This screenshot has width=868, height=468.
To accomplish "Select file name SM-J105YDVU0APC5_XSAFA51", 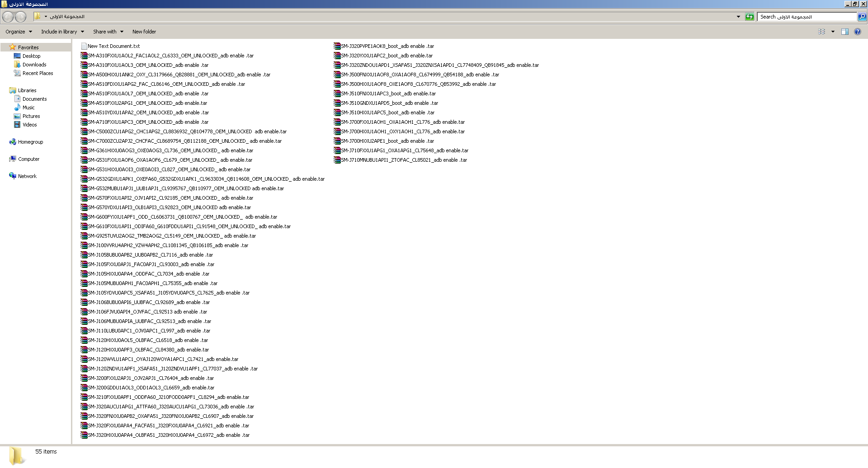I will [169, 293].
